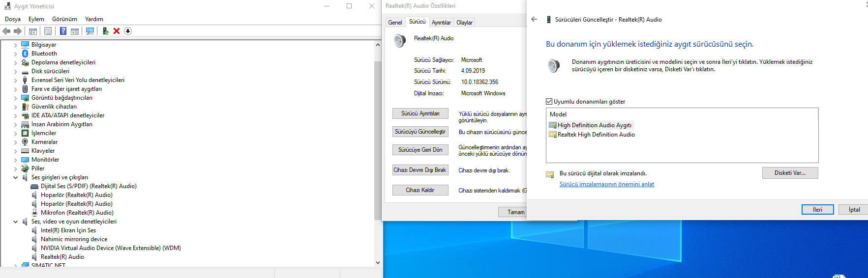
Task: Click the Kameralar webcam icon
Action: (x=25, y=142)
